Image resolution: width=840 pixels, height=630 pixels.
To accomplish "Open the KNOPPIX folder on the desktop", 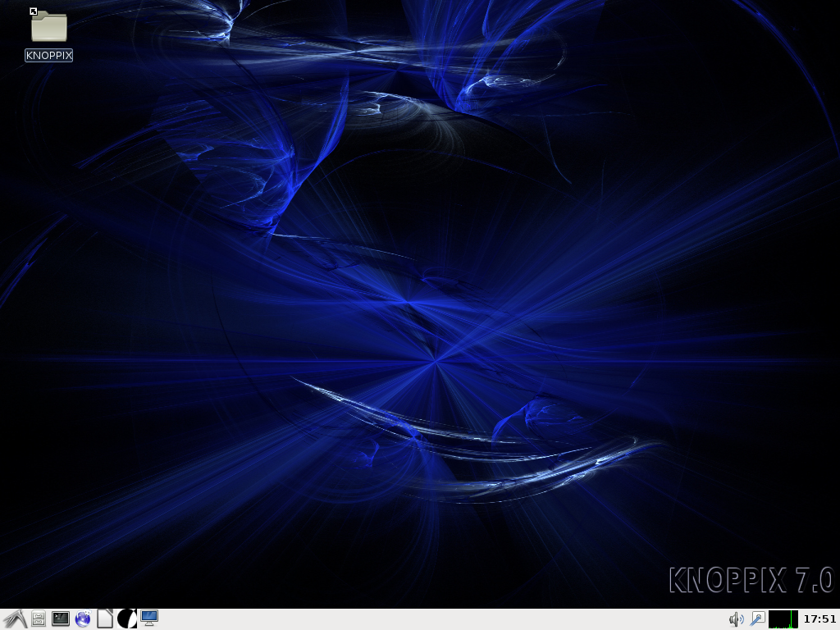I will pyautogui.click(x=48, y=26).
